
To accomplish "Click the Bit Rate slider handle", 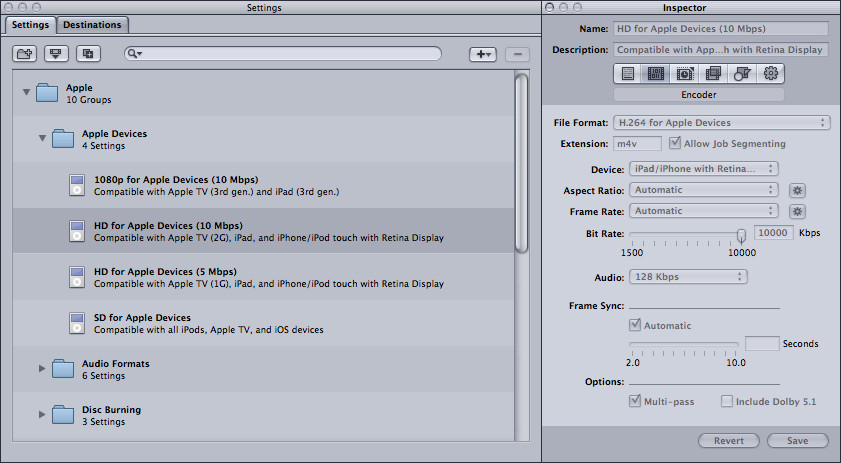I will coord(741,235).
